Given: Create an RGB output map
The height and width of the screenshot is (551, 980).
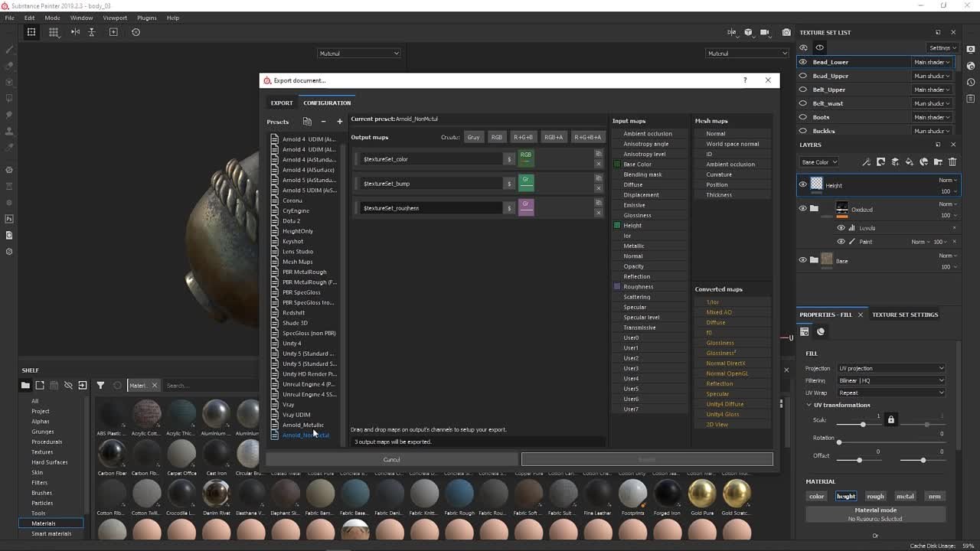Looking at the screenshot, I should click(x=497, y=137).
